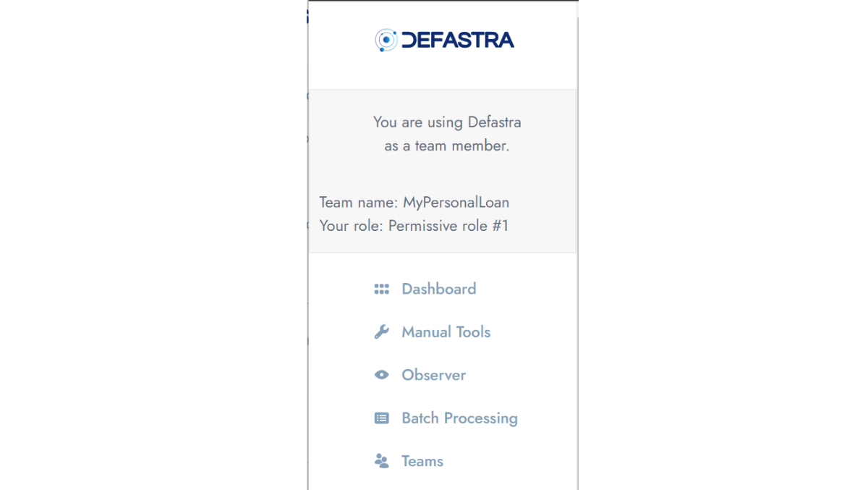Click the Manual Tools wrench icon
868x490 pixels.
coord(381,332)
